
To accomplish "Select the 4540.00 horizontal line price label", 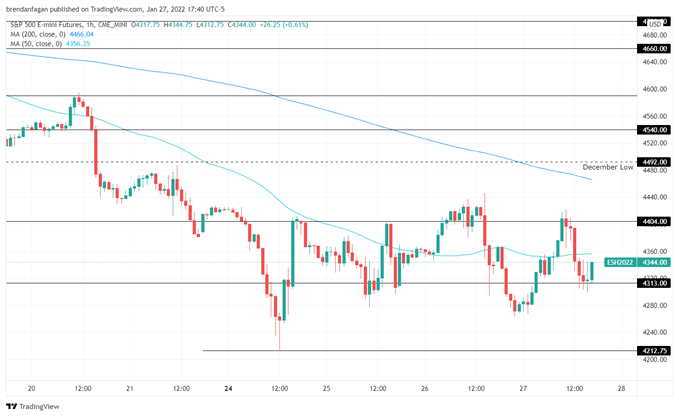I will 655,130.
